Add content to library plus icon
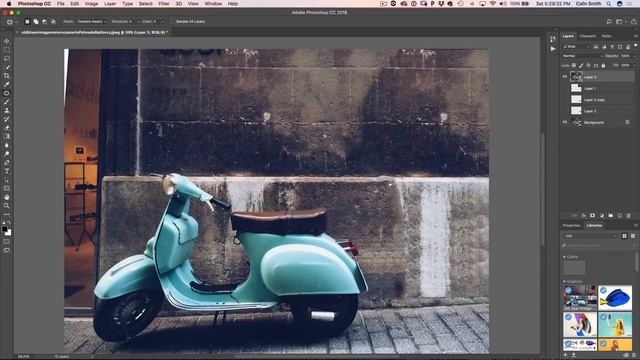The width and height of the screenshot is (640, 360). (566, 355)
